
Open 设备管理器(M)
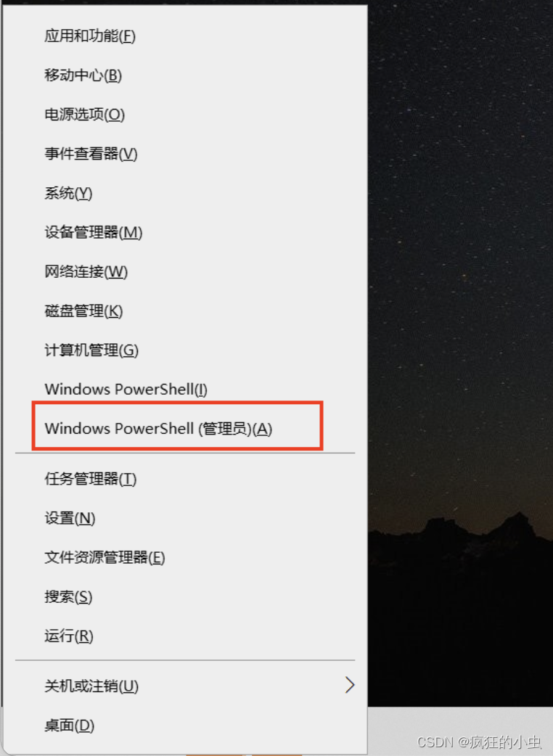(185, 232)
